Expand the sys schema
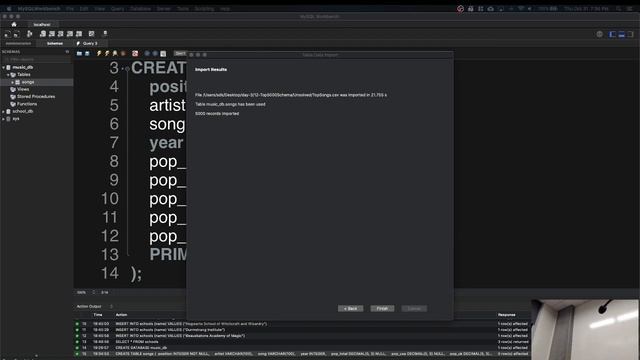 coord(4,119)
